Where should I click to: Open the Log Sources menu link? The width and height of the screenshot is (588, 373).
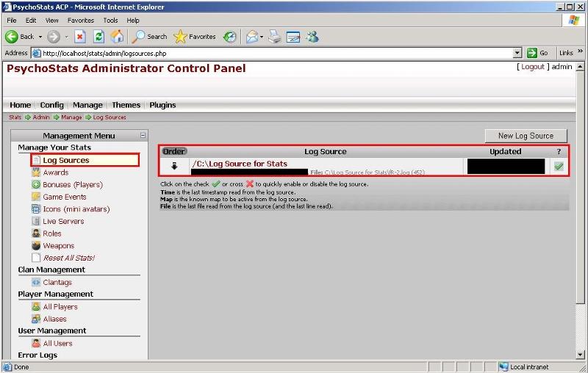pyautogui.click(x=66, y=160)
